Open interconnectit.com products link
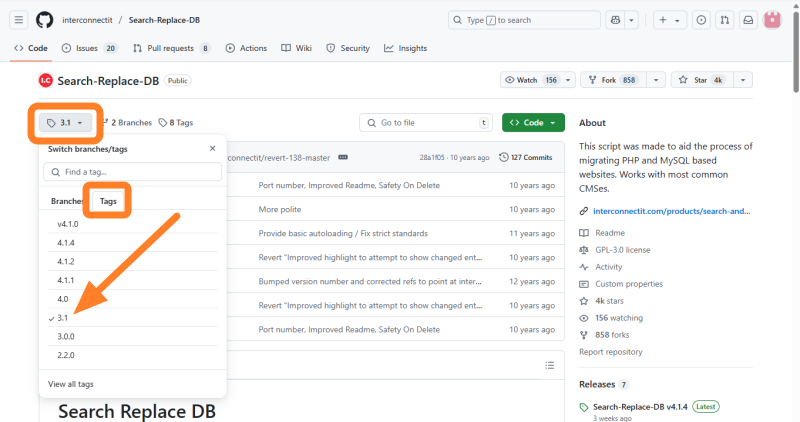This screenshot has width=800, height=422. (671, 211)
